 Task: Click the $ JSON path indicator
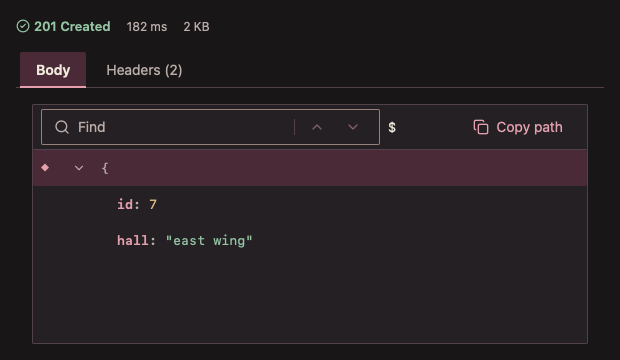[x=392, y=127]
